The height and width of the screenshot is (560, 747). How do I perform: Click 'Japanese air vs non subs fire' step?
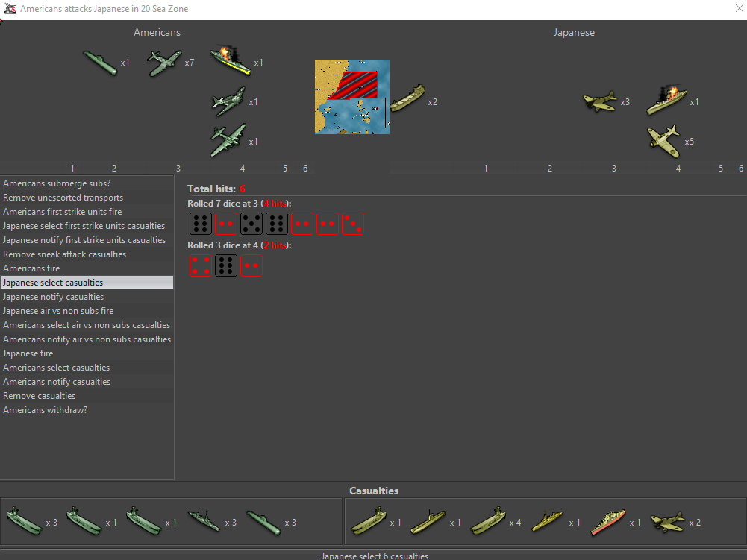[x=87, y=311]
